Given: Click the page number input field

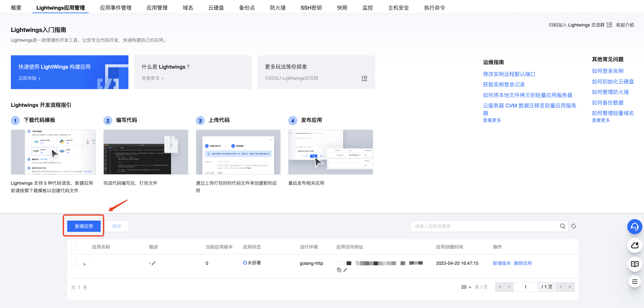Looking at the screenshot, I should (525, 287).
